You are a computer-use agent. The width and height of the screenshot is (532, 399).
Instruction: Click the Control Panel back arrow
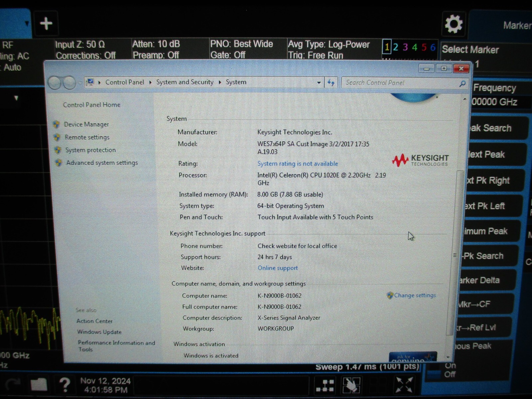pos(55,83)
